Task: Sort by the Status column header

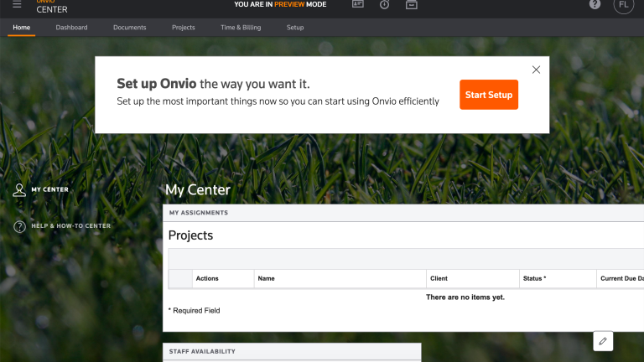Action: [533, 278]
